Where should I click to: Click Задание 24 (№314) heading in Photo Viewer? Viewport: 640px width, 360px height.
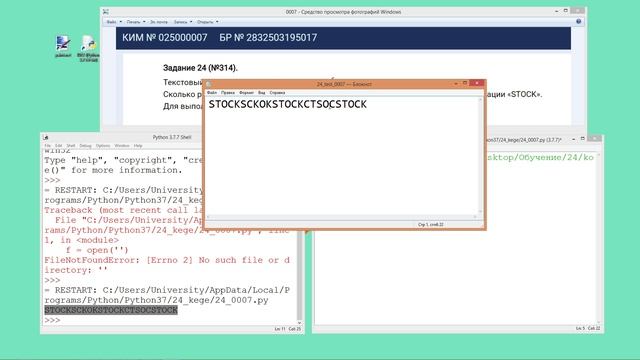(x=200, y=68)
